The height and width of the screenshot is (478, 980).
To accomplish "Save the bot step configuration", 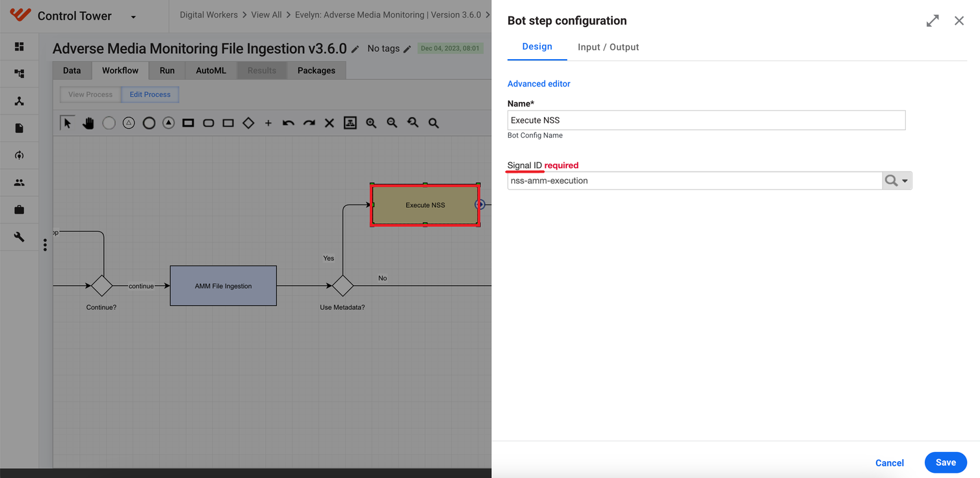I will [x=946, y=462].
